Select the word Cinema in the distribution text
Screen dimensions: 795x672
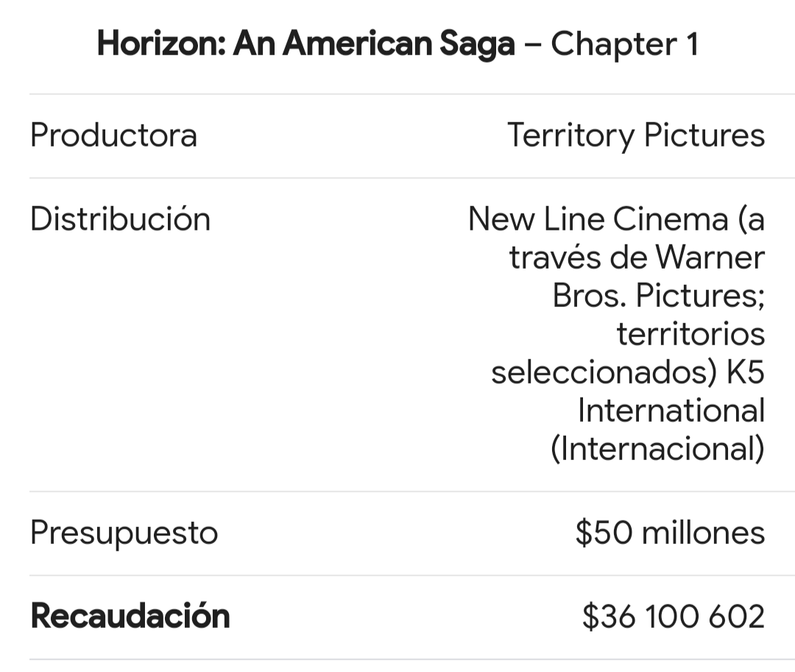point(671,219)
